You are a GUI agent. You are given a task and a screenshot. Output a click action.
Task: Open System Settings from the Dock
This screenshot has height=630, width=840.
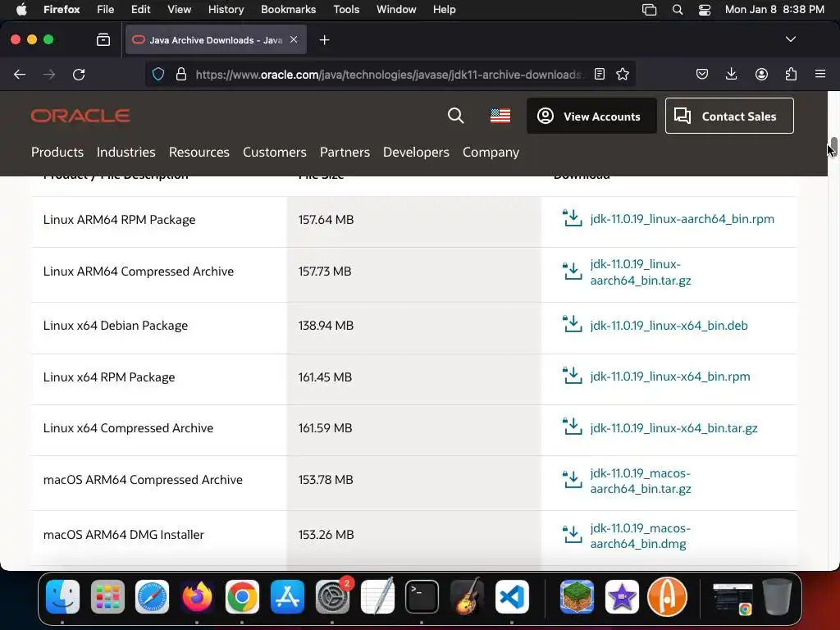click(332, 596)
